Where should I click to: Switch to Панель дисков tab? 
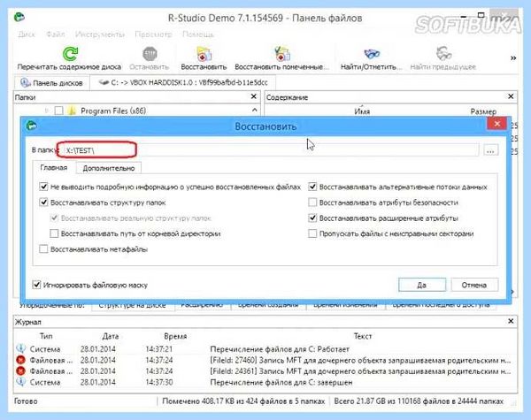[52, 83]
